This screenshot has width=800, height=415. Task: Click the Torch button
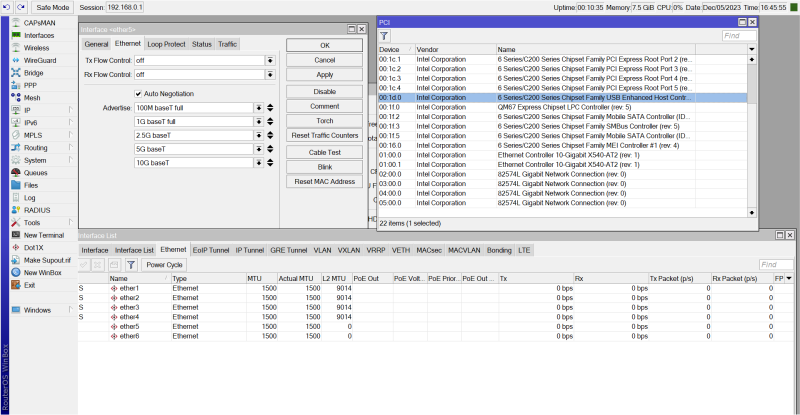pyautogui.click(x=324, y=121)
